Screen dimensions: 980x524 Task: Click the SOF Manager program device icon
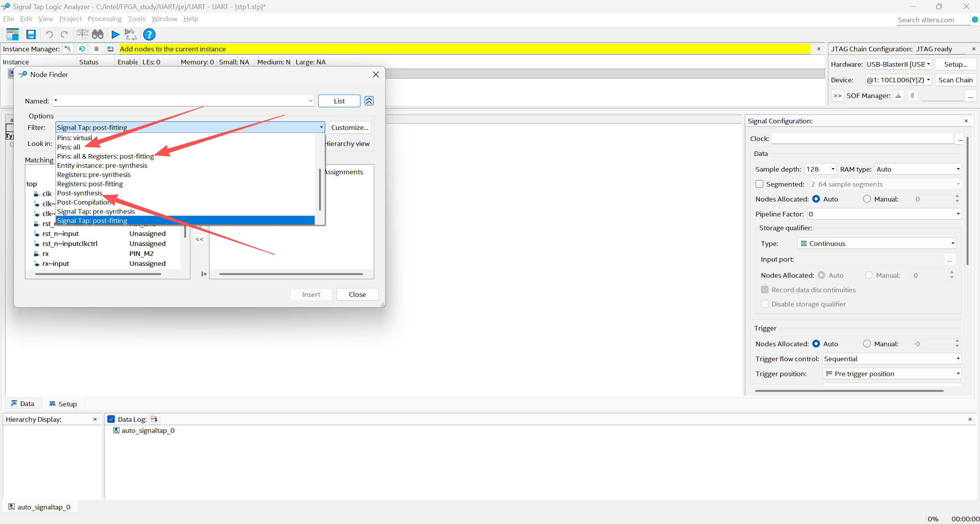898,95
